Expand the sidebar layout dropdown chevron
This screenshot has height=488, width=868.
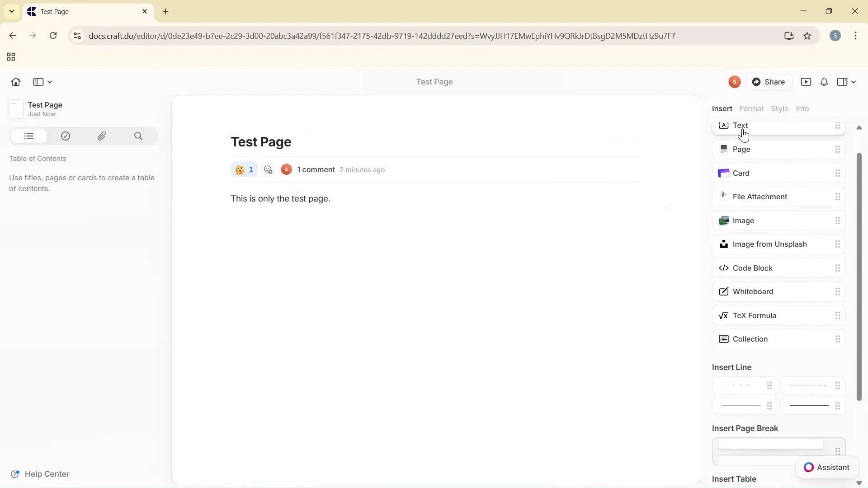click(50, 82)
